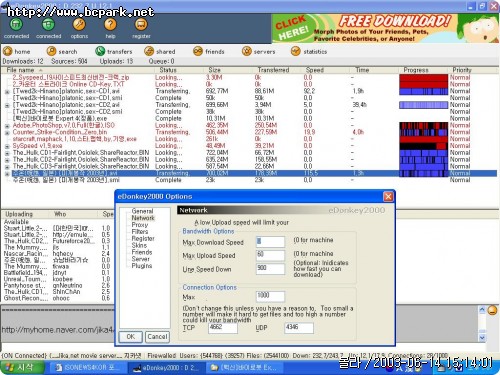Go to the home tab
The width and height of the screenshot is (500, 375).
[x=17, y=51]
